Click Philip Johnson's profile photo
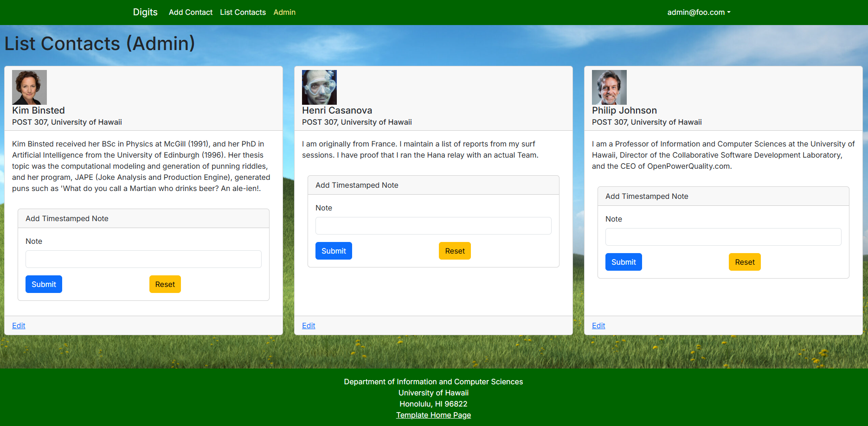This screenshot has width=868, height=426. click(609, 87)
